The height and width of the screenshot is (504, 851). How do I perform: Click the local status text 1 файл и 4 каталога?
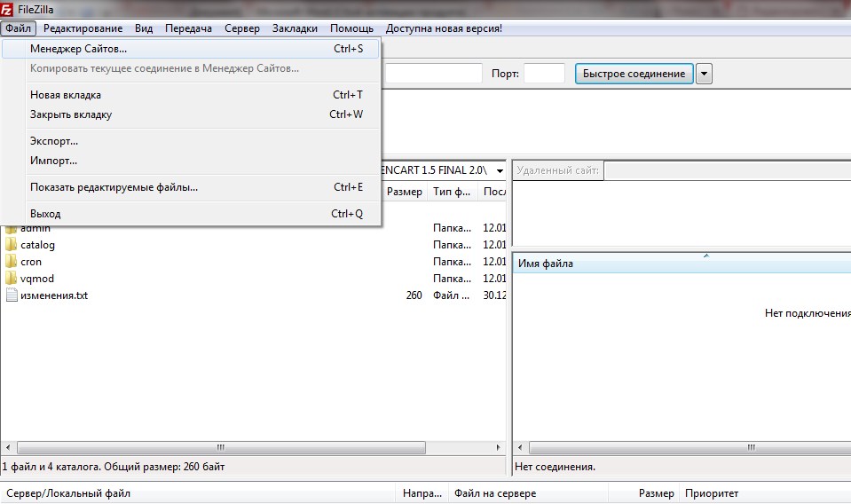coord(113,467)
